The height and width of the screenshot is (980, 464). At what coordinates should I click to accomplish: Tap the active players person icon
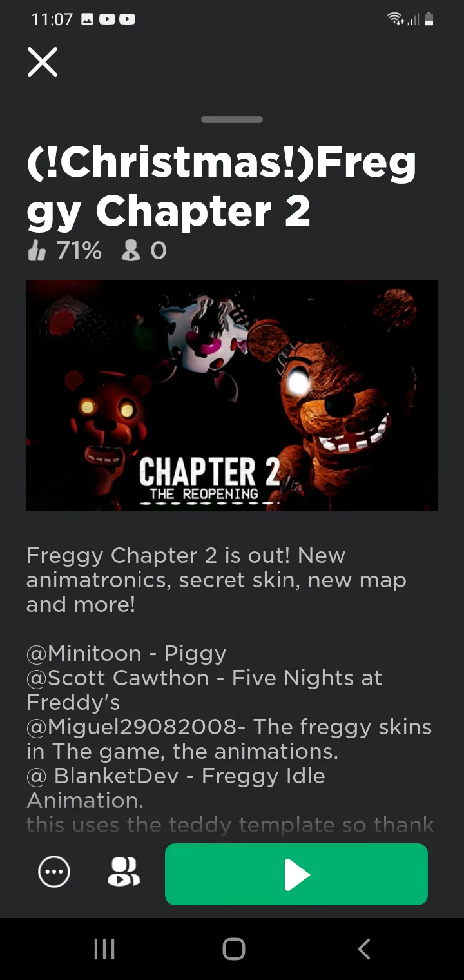131,250
